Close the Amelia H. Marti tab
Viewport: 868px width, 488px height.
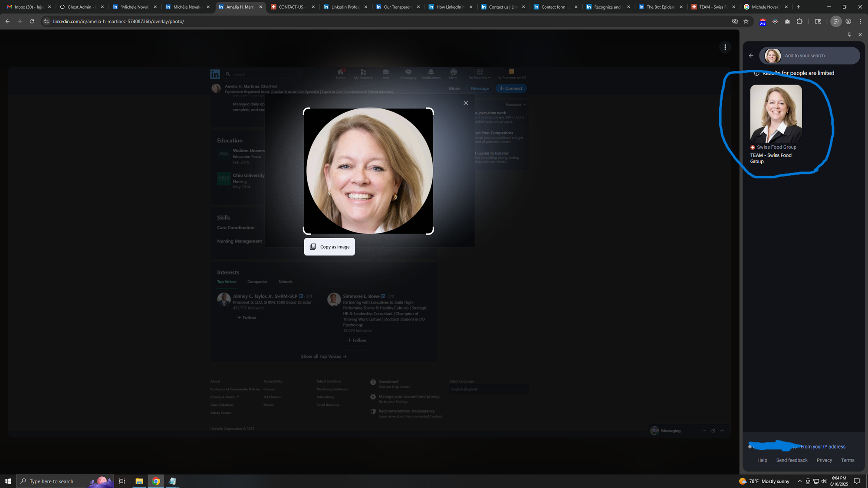point(260,7)
